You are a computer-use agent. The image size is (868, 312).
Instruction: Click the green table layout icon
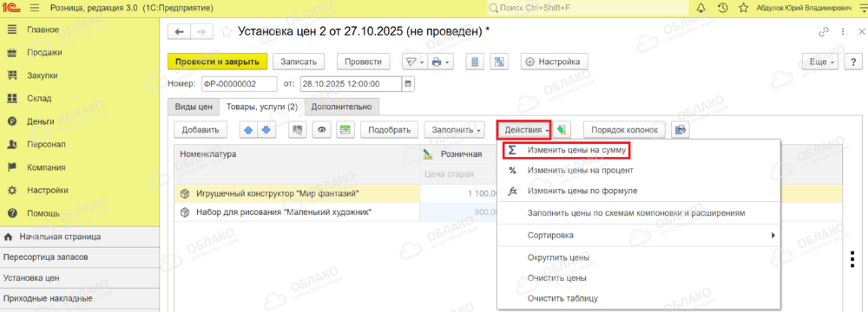tap(345, 130)
